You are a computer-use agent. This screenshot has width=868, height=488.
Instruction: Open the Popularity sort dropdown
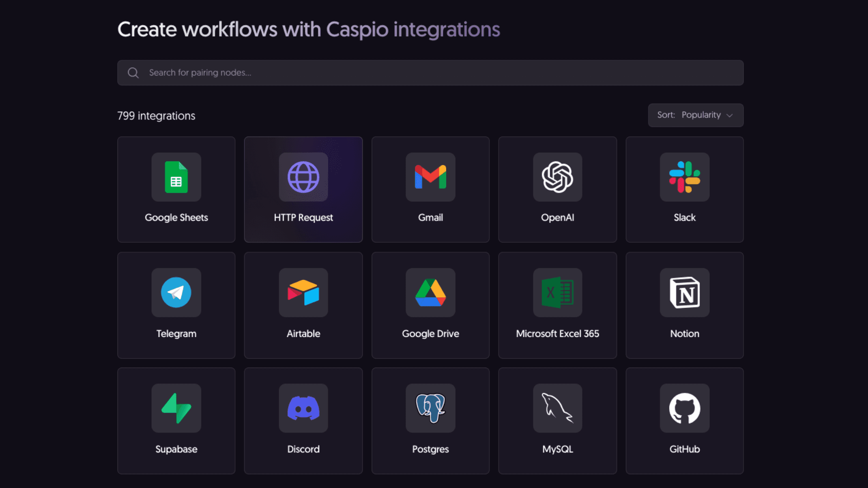pyautogui.click(x=701, y=115)
